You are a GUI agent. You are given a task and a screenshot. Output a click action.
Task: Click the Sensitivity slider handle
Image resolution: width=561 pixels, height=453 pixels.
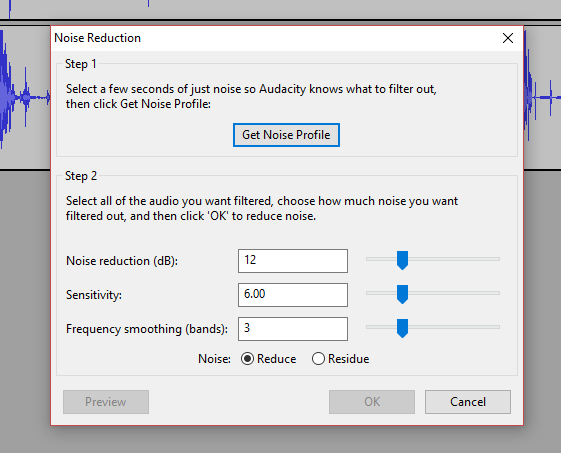coord(403,294)
